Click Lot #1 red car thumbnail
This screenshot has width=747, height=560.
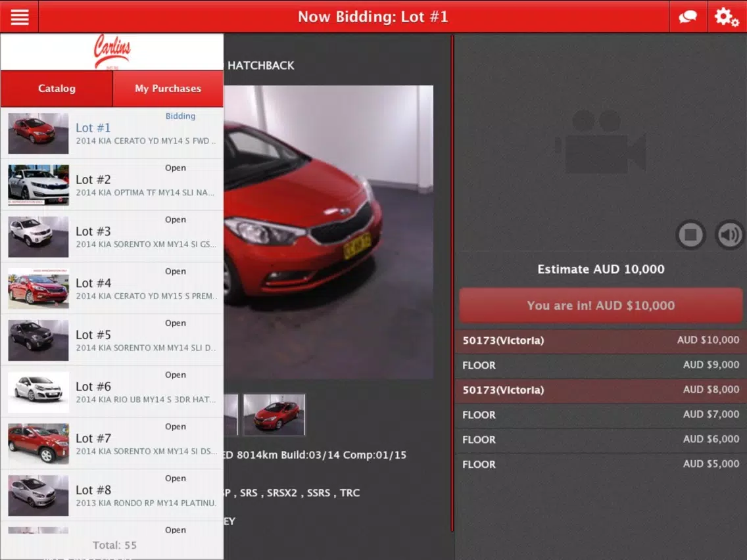click(x=39, y=133)
